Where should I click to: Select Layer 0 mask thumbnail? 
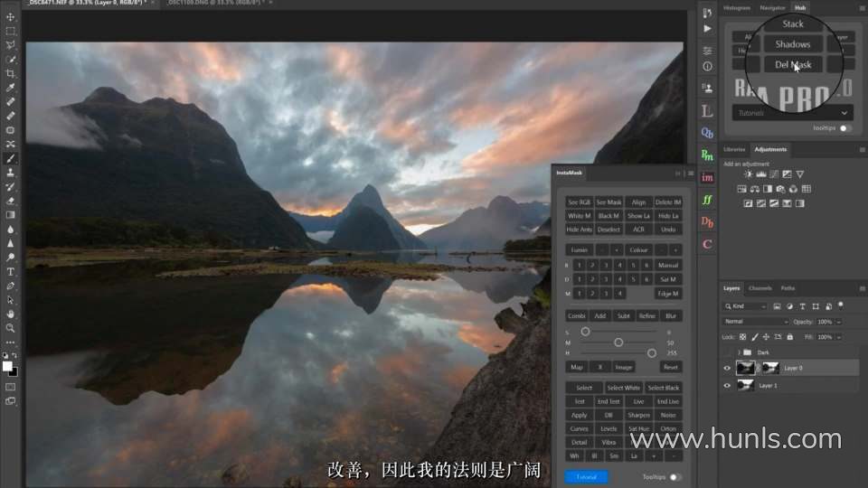click(770, 368)
